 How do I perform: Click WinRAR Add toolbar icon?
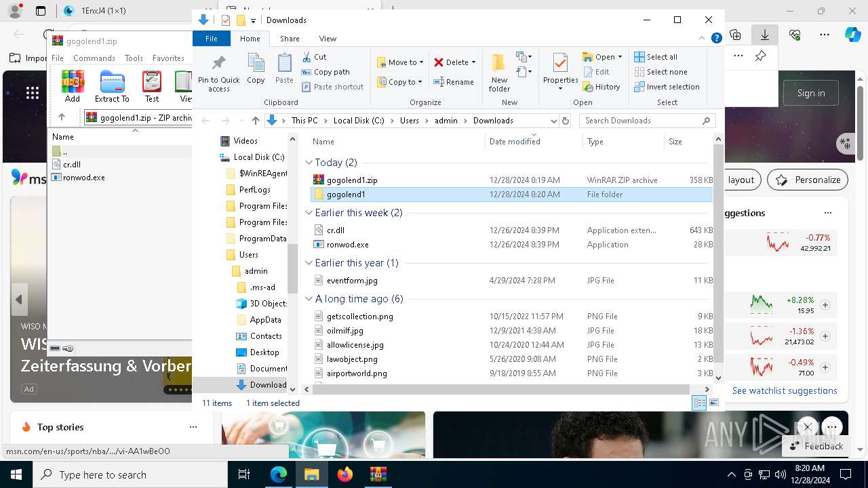pyautogui.click(x=73, y=86)
